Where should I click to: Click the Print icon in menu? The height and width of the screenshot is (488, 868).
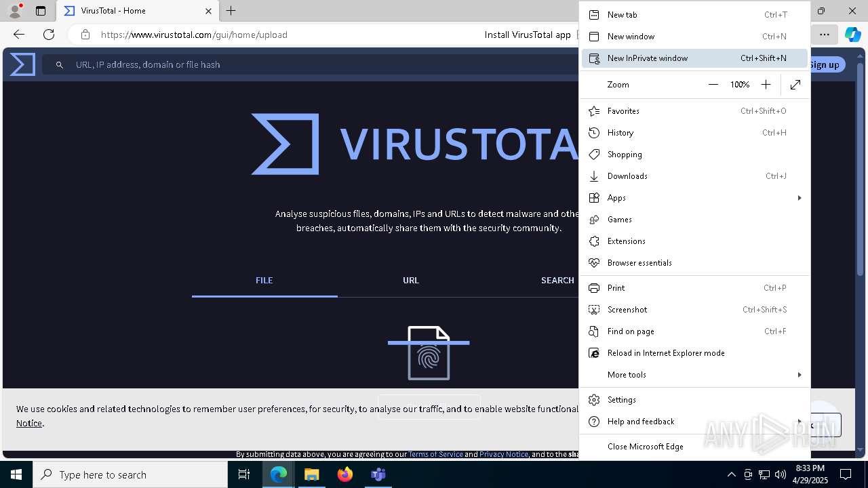[594, 288]
